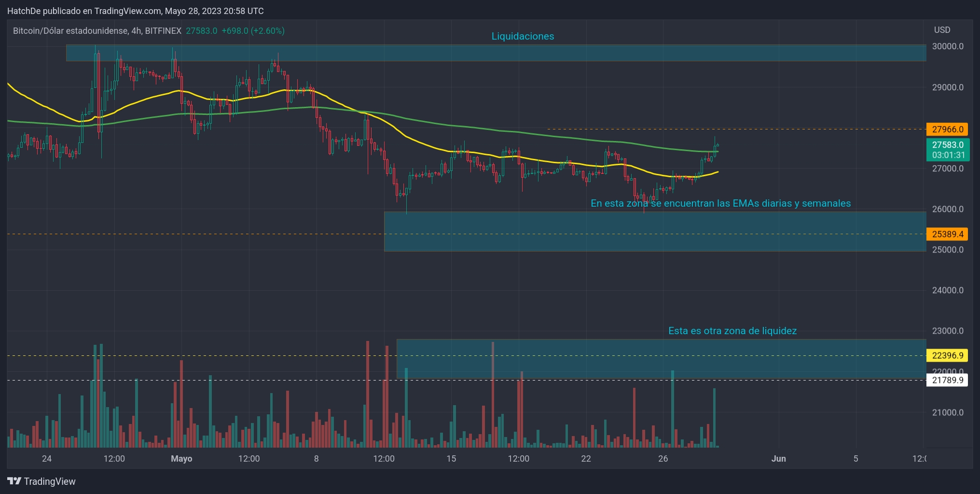Click the green 27583.0 current price tag
This screenshot has height=494, width=980.
(947, 145)
